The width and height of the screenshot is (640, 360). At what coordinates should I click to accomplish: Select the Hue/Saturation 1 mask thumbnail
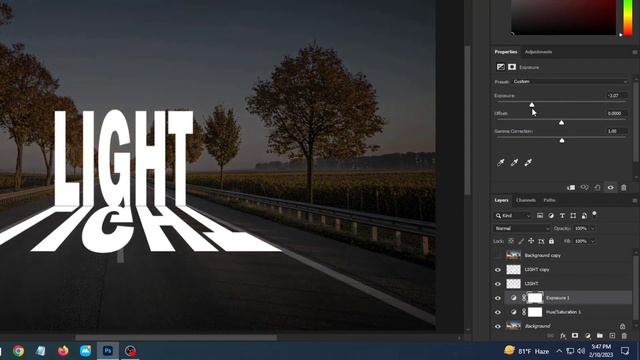535,312
